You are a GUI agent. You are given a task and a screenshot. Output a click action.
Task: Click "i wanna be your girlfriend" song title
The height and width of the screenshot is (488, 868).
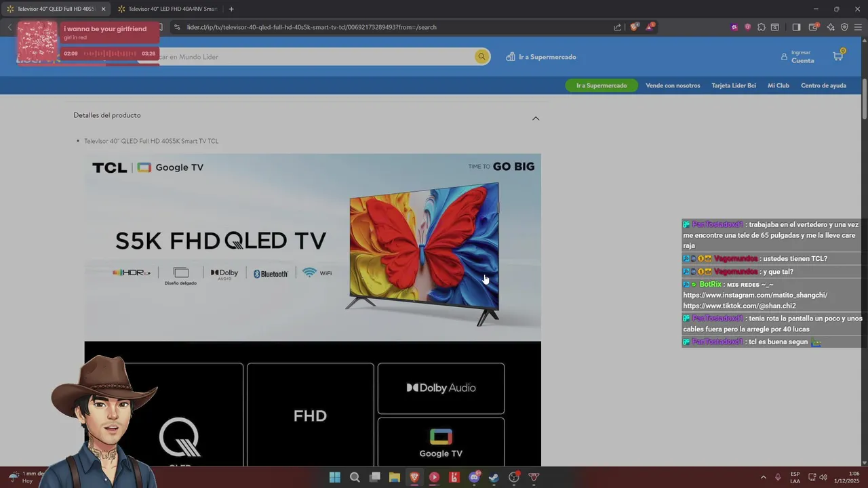(105, 29)
